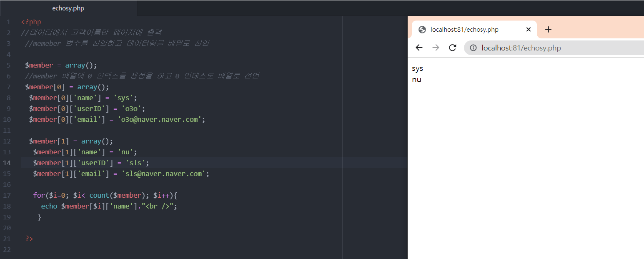Click the comment on line 2
This screenshot has width=644, height=259.
92,33
